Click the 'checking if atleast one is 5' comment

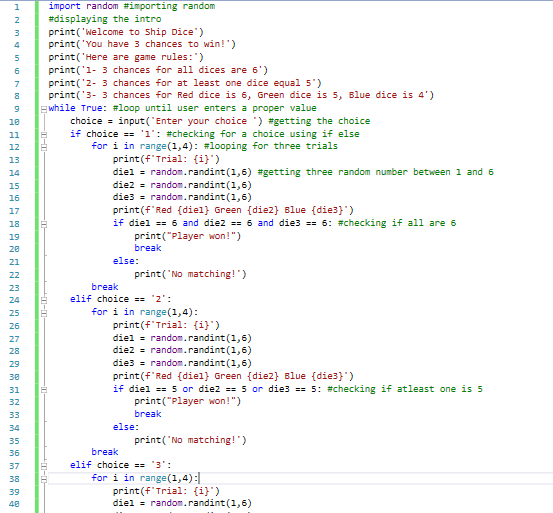pos(405,389)
